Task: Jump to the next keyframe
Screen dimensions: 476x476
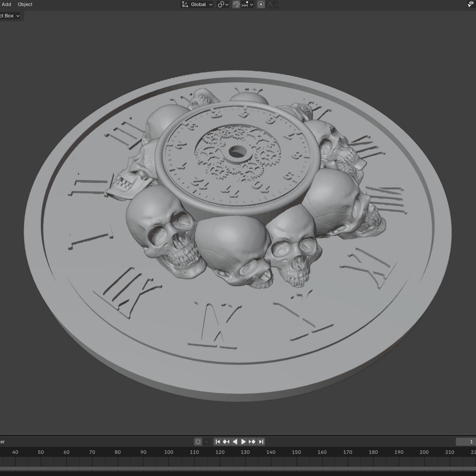Action: click(x=252, y=442)
